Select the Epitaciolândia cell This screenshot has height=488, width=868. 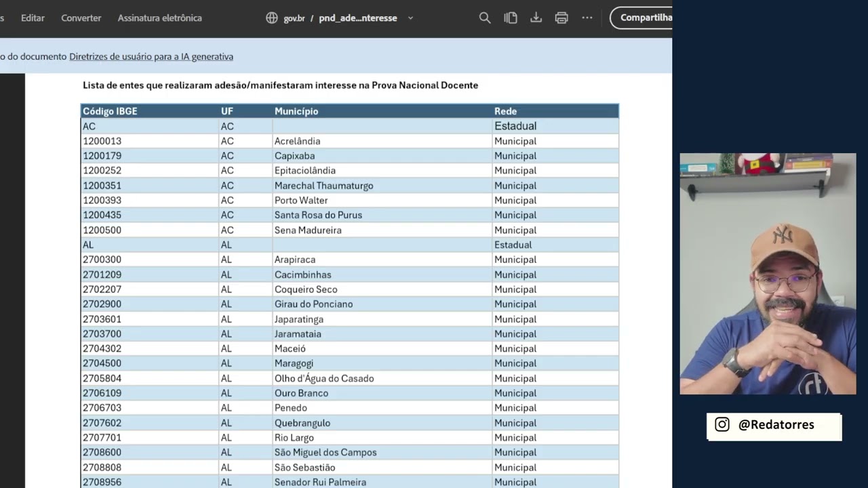click(x=382, y=171)
